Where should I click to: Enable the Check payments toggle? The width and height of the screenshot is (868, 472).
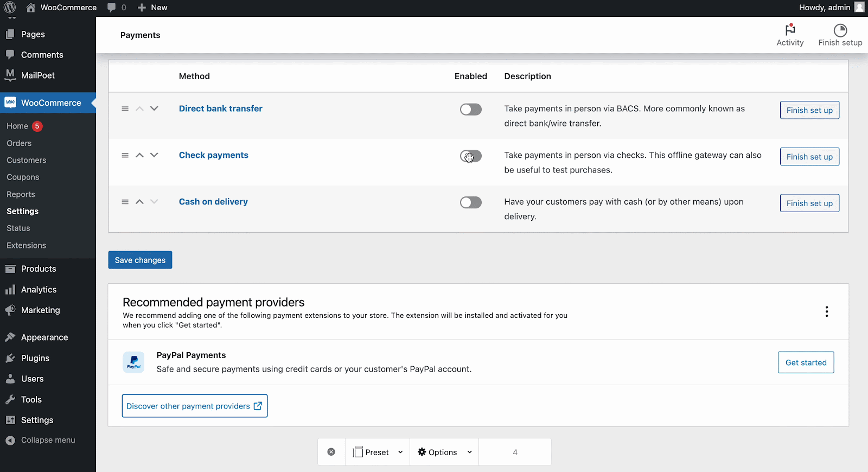click(471, 156)
